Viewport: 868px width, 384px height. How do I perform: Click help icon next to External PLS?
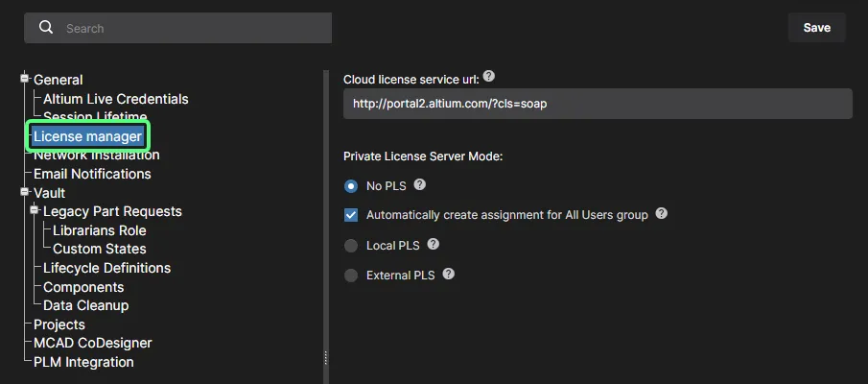point(449,274)
